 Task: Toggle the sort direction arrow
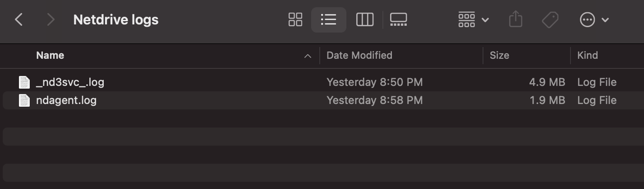(308, 56)
